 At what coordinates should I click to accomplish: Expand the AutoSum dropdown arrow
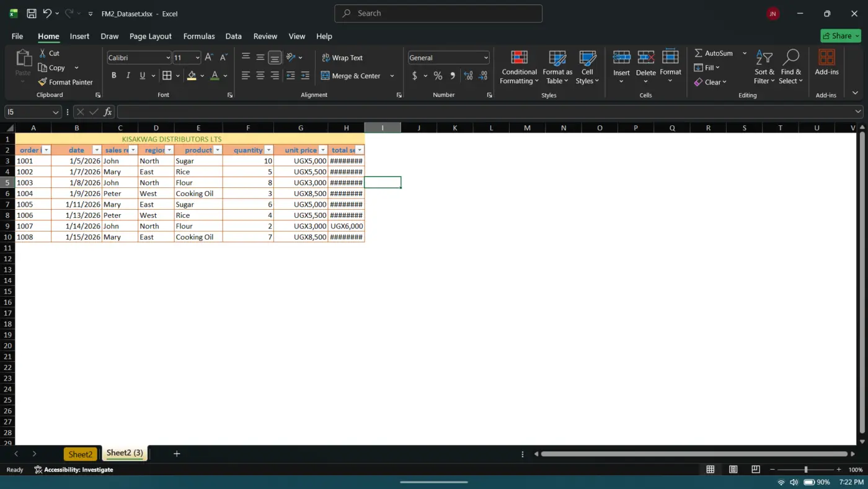coord(745,53)
